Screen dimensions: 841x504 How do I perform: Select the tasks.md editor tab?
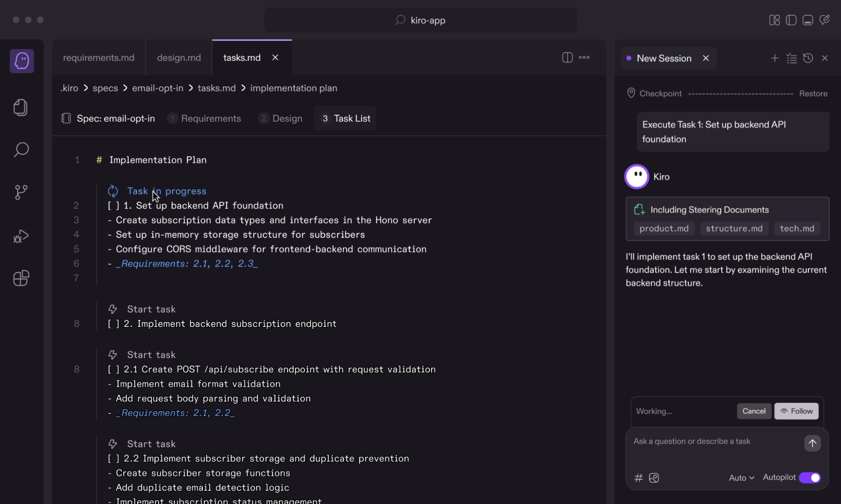(x=242, y=57)
